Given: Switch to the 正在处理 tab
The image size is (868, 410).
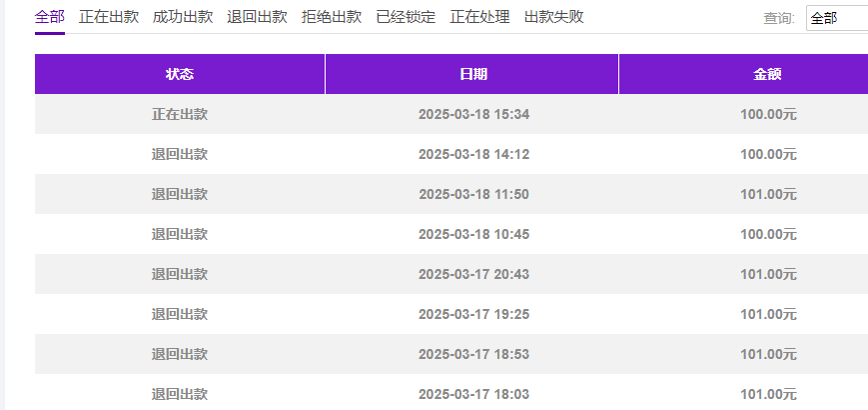Looking at the screenshot, I should click(x=479, y=17).
